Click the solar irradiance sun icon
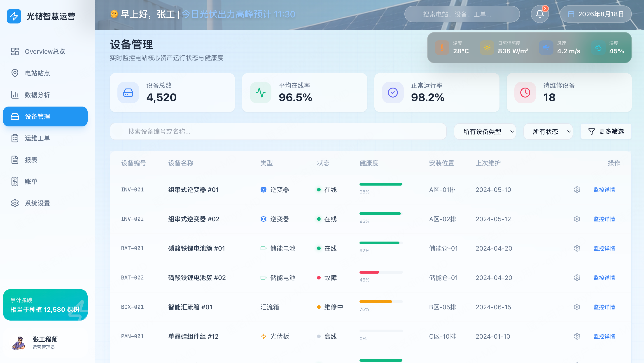This screenshot has width=644, height=363. [x=487, y=47]
